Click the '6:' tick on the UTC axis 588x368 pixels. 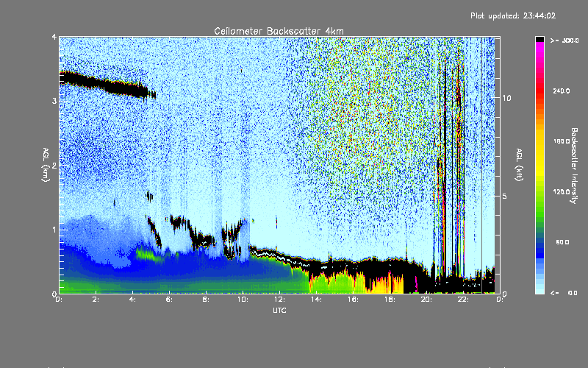point(170,300)
